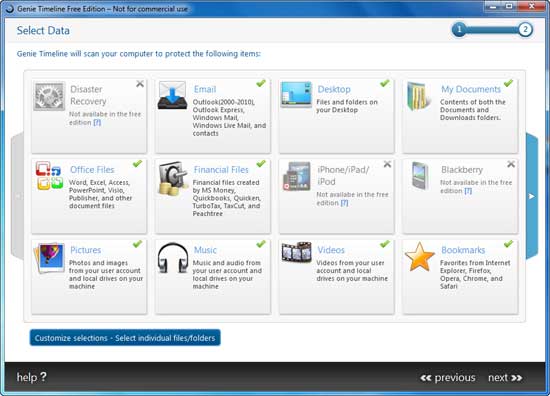Screen dimensions: 550x396
Task: Click the Blackberry phone icon
Action: (420, 176)
